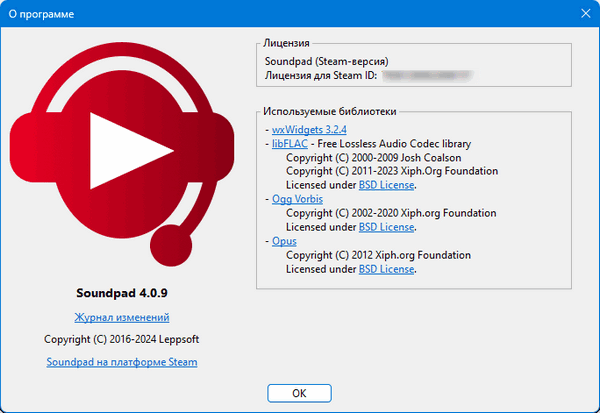Click Free Lossless Audio Codec library text
The image size is (600, 413).
(x=394, y=144)
